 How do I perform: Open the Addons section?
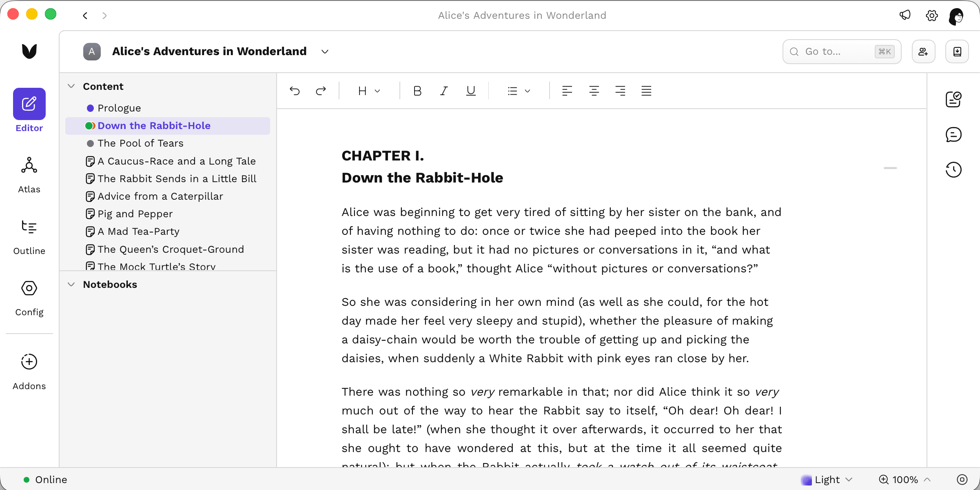(29, 372)
